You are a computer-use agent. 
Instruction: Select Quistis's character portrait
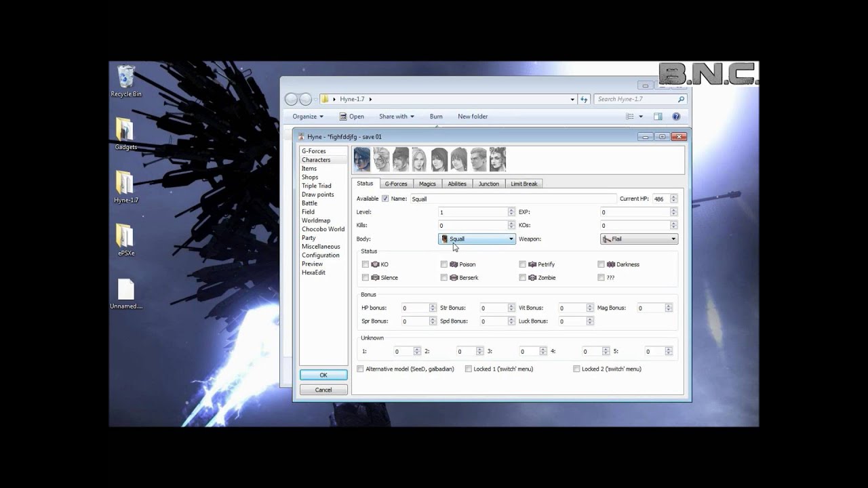point(420,160)
